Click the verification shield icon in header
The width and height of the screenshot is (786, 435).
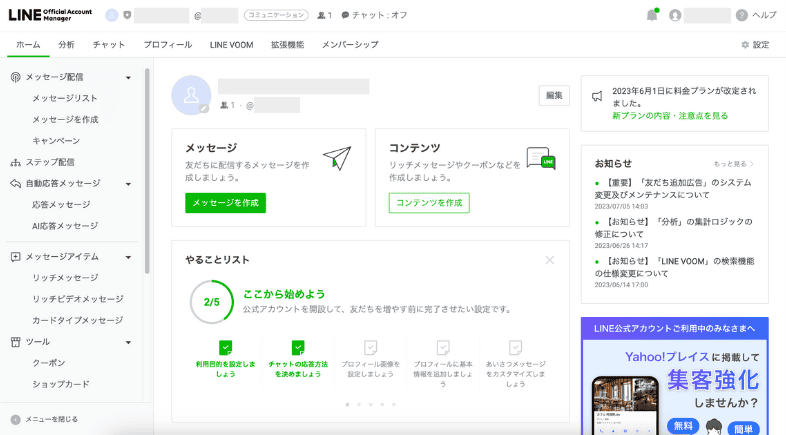(x=127, y=16)
